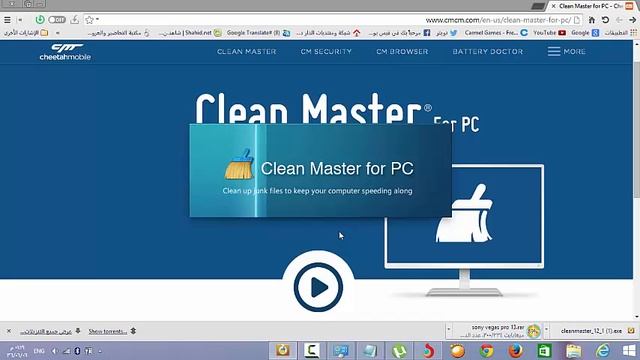Launch Firefox from the taskbar
The image size is (640, 360).
516,351
